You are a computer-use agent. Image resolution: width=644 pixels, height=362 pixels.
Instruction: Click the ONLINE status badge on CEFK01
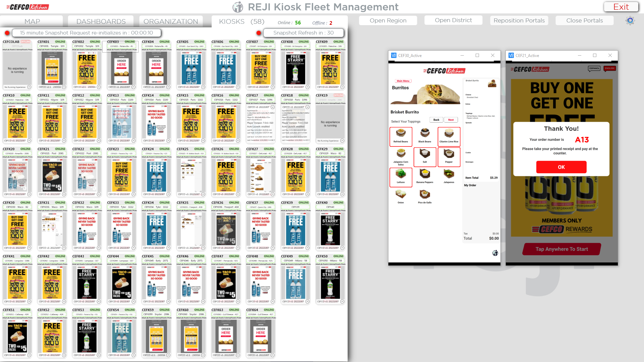coord(60,42)
